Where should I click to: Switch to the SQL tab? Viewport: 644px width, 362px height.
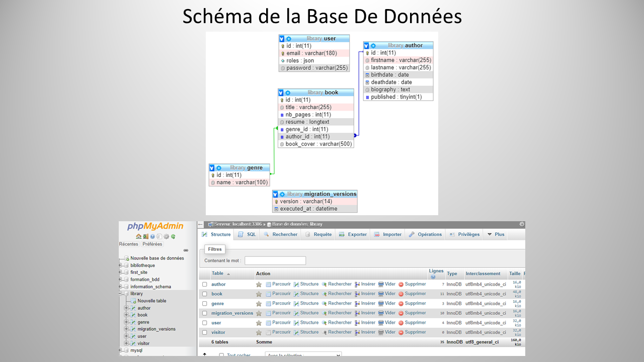247,234
